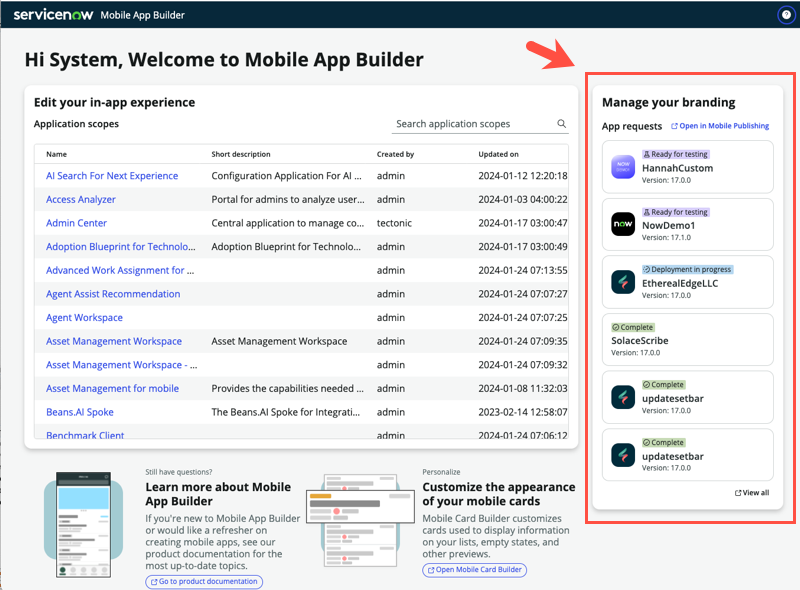Click the Short description column header

tap(241, 154)
